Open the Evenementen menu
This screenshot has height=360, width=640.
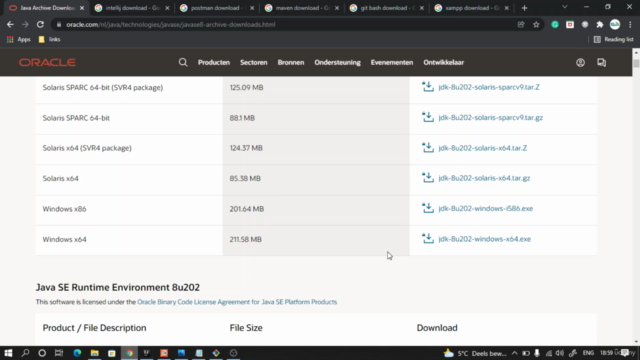tap(391, 62)
